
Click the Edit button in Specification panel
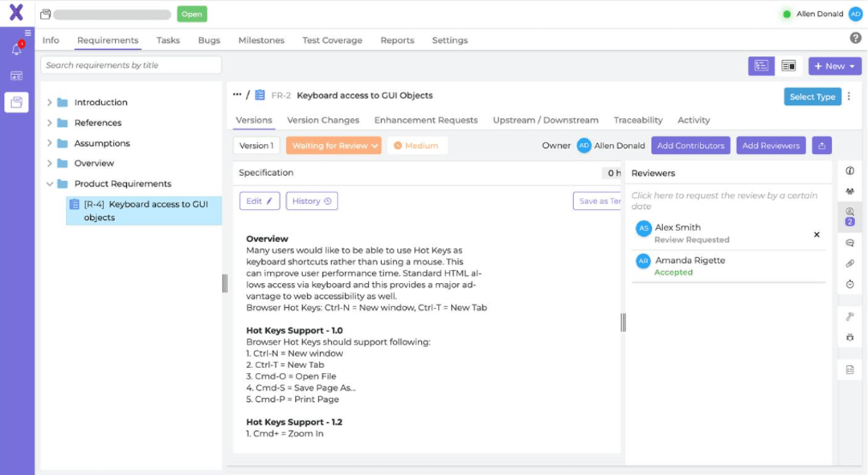tap(259, 200)
